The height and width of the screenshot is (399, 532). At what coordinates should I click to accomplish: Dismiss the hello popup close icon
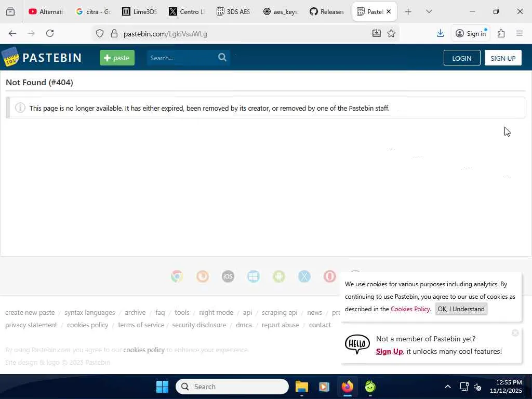[x=515, y=333]
